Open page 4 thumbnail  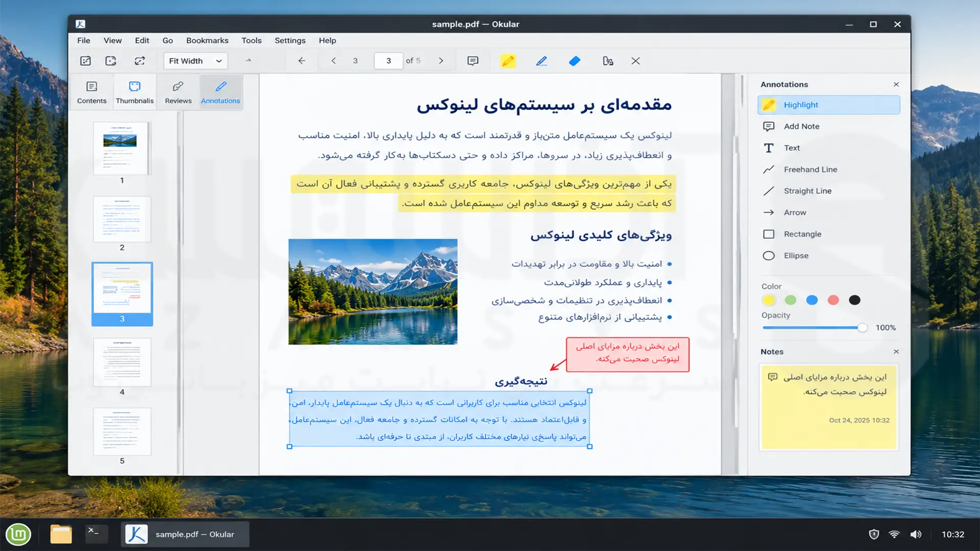point(122,362)
